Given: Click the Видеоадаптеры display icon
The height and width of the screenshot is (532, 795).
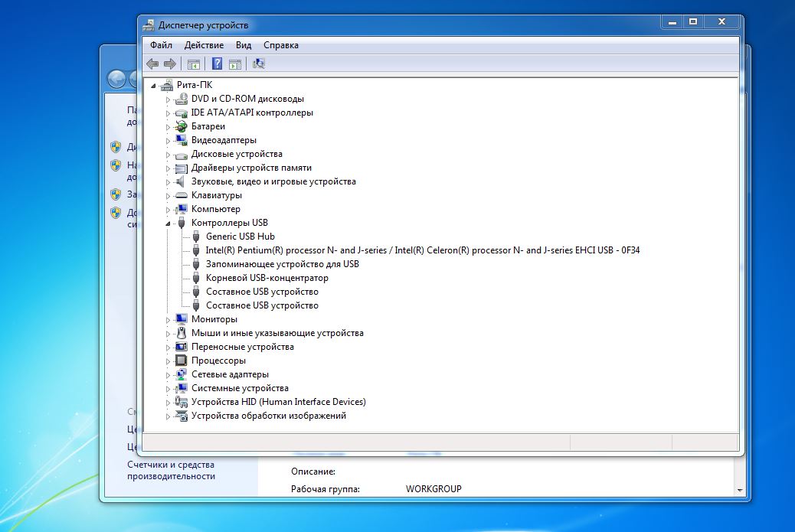Looking at the screenshot, I should coord(181,140).
